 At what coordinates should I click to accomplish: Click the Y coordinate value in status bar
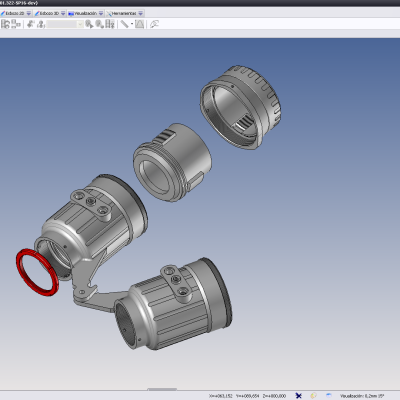(248, 396)
